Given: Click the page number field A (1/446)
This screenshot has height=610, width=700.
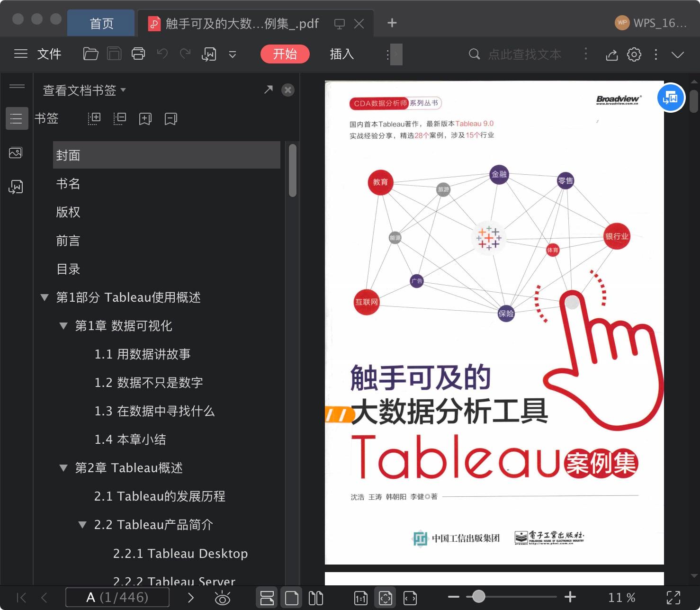Looking at the screenshot, I should pos(117,597).
